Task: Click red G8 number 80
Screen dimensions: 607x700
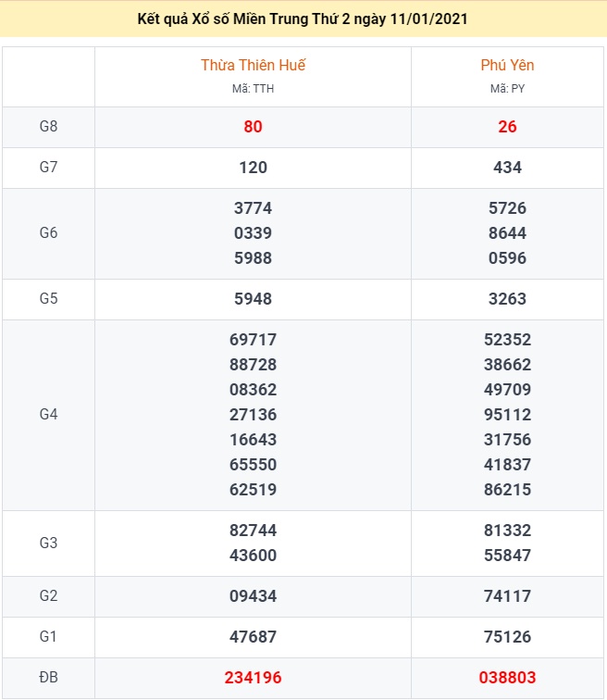Action: coord(253,127)
